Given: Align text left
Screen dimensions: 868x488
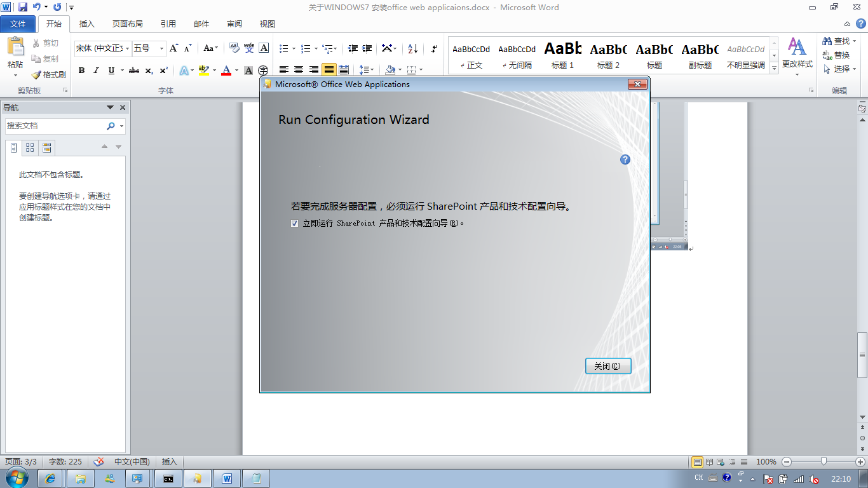Looking at the screenshot, I should click(x=284, y=70).
